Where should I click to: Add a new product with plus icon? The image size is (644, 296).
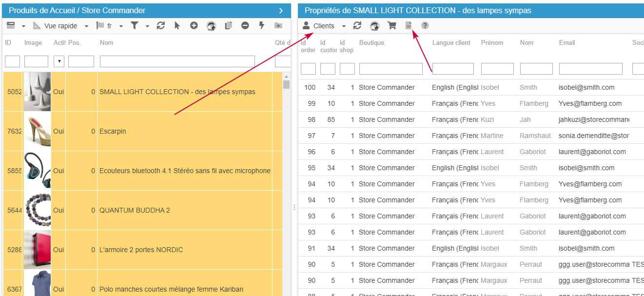click(194, 26)
